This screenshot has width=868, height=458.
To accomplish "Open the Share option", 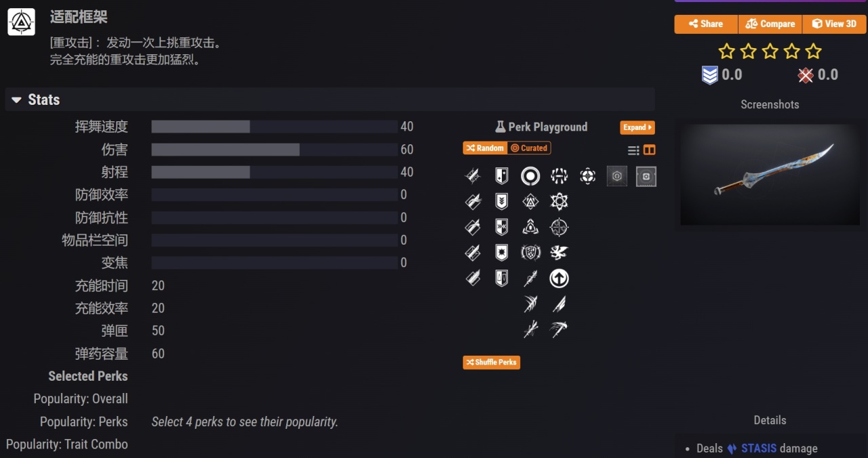I will [x=706, y=24].
